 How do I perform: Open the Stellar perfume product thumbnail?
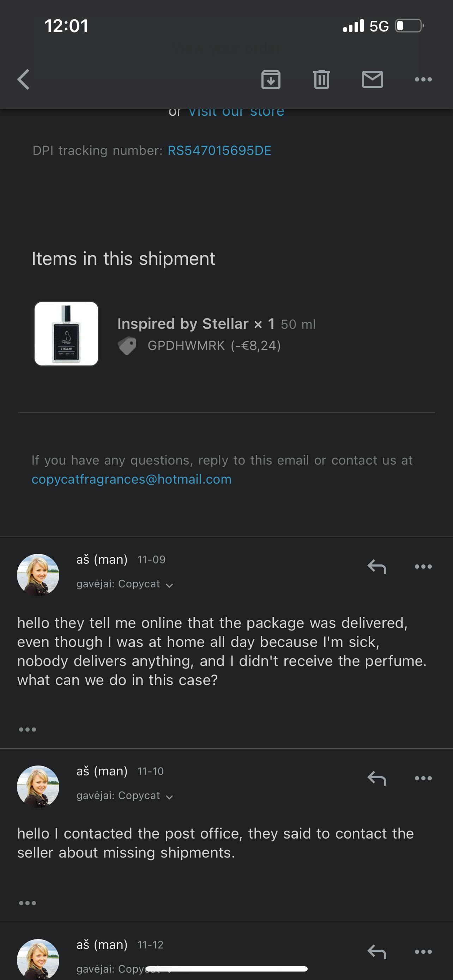pyautogui.click(x=67, y=334)
